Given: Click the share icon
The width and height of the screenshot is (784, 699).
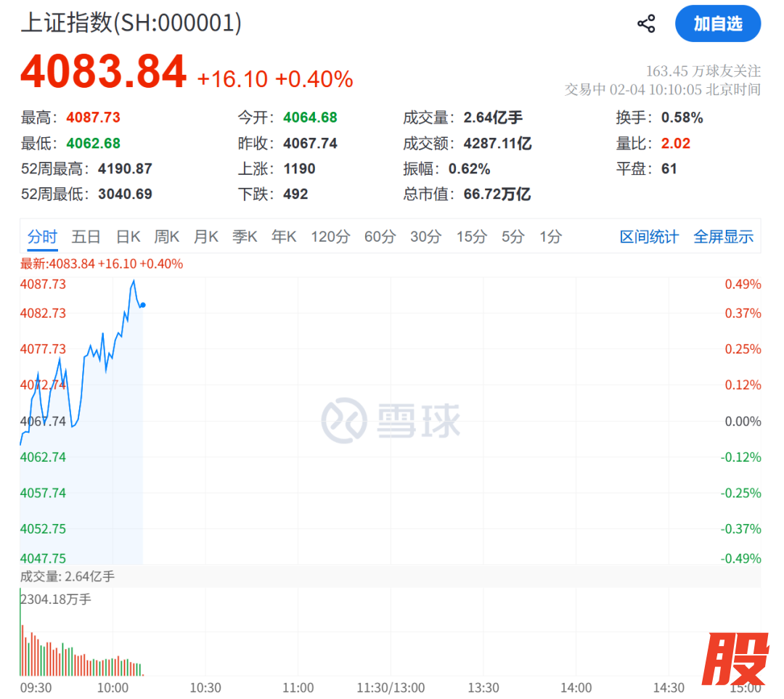Looking at the screenshot, I should 646,24.
